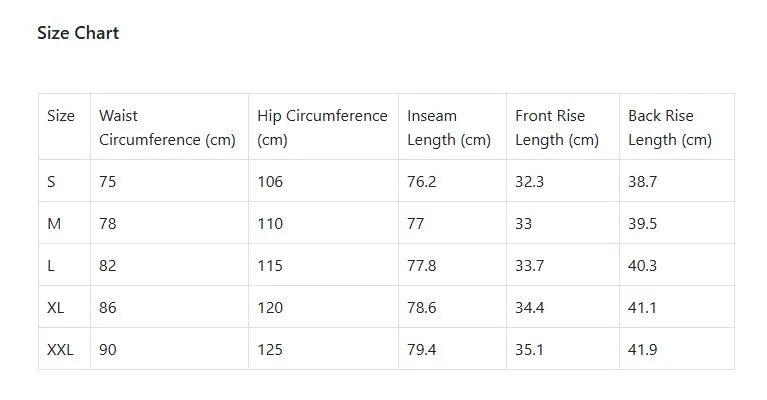Select waist value 90 for XXL
This screenshot has width=767, height=400.
point(108,350)
